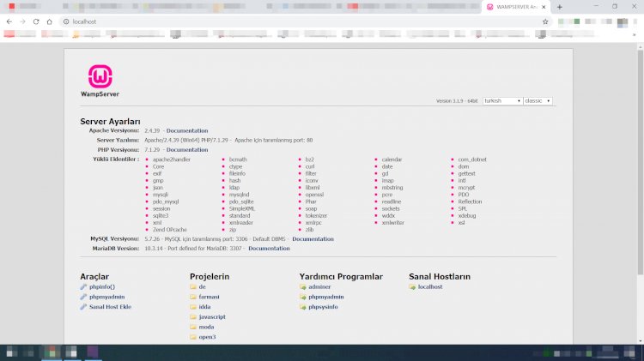Open phpinfo() tool

tap(102, 286)
